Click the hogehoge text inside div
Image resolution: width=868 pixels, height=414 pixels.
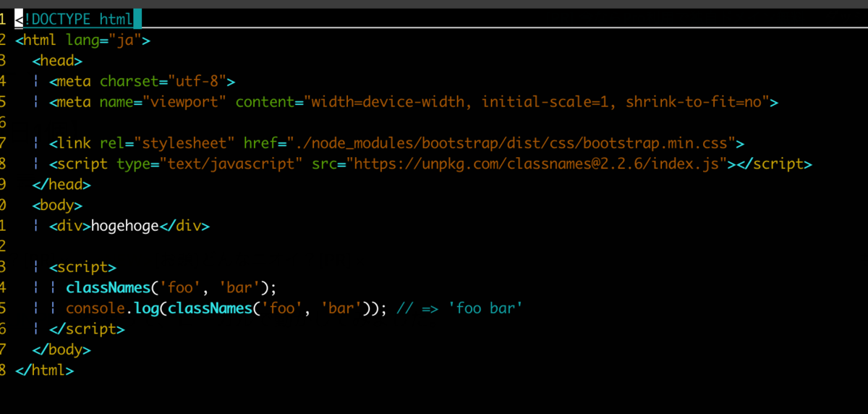tap(124, 227)
